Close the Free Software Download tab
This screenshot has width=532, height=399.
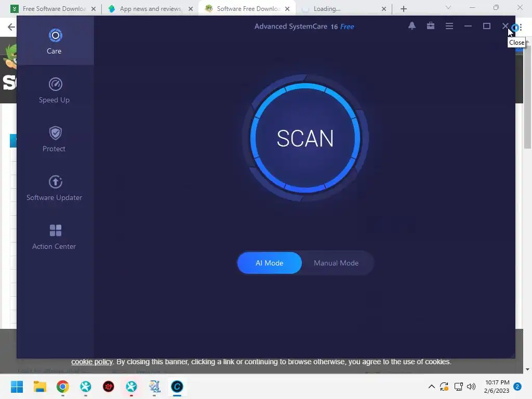coord(94,9)
